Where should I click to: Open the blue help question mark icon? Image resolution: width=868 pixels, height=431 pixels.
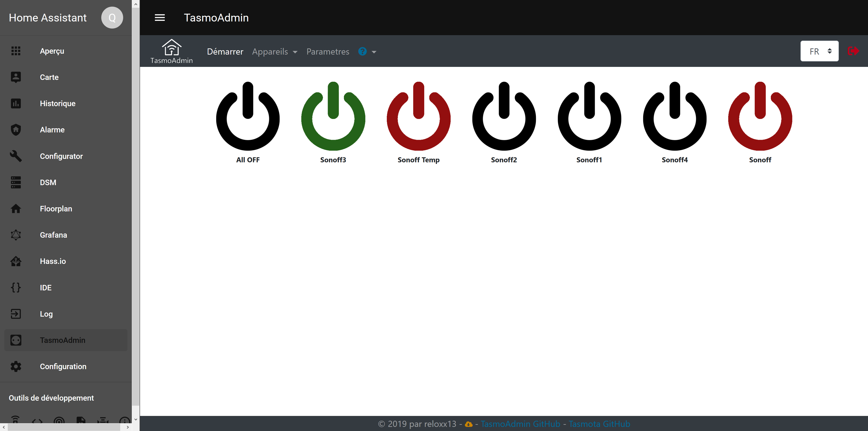[362, 51]
